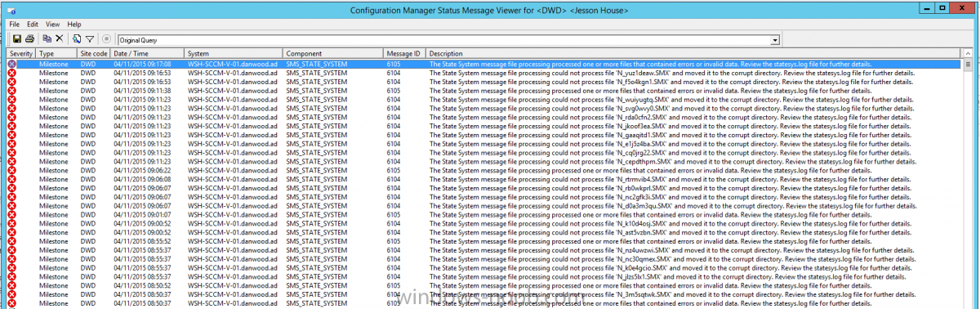Sort by the Description column header

[x=694, y=53]
